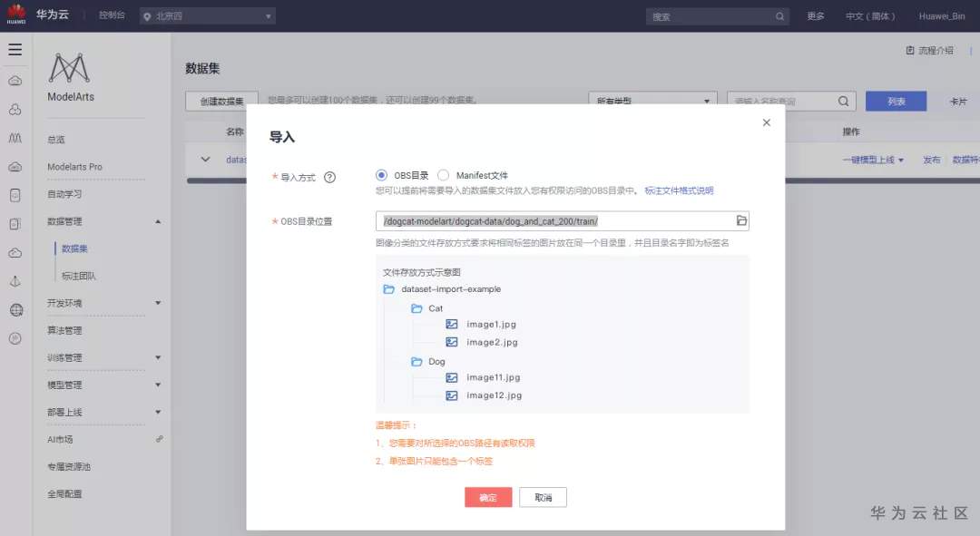
Task: Select the OBS目录 radio button
Action: point(381,175)
